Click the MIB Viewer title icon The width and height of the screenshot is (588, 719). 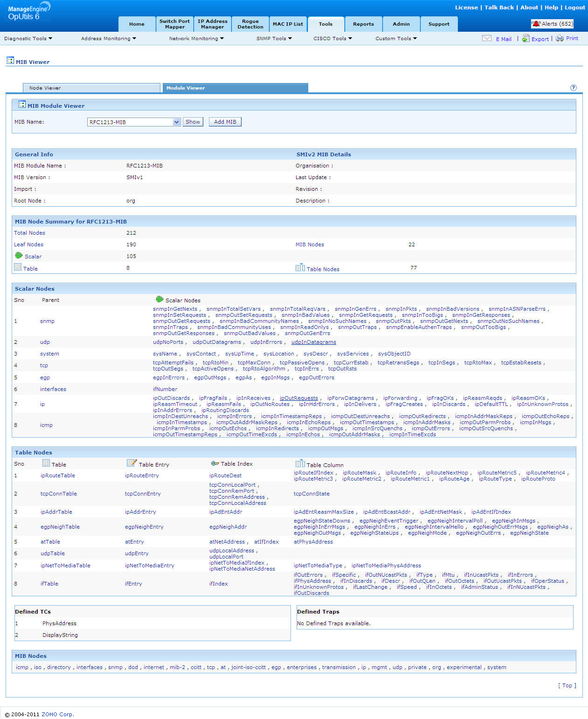pyautogui.click(x=10, y=61)
